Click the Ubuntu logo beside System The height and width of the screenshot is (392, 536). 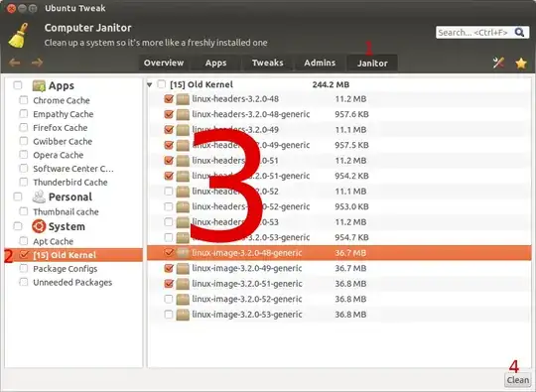coord(39,226)
